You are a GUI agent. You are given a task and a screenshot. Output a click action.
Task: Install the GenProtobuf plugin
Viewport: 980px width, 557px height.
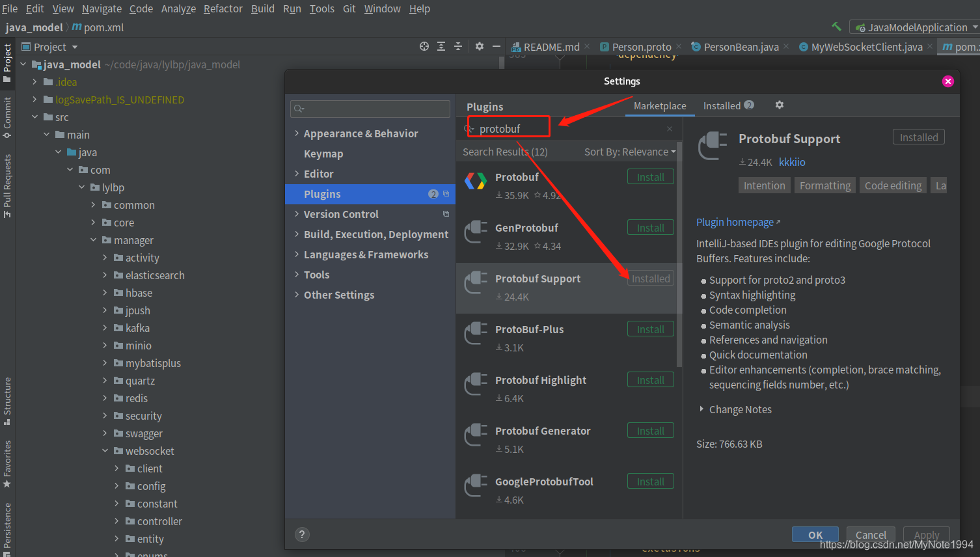click(x=651, y=228)
